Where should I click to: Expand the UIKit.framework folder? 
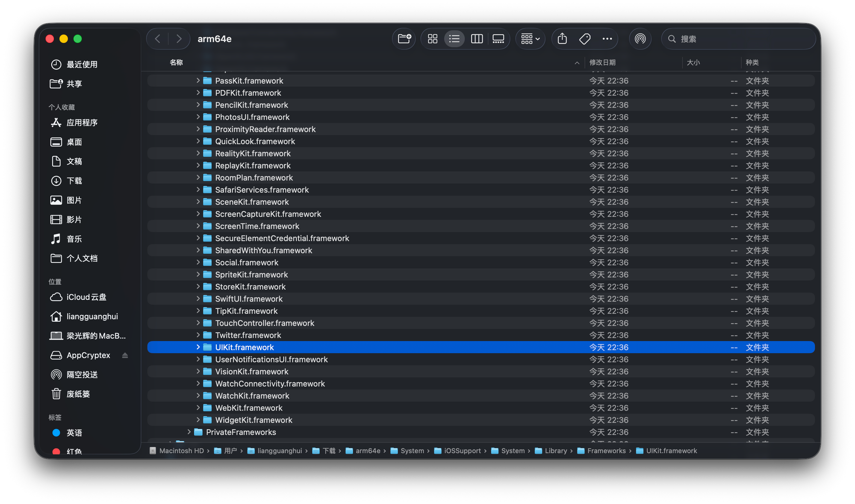point(198,347)
